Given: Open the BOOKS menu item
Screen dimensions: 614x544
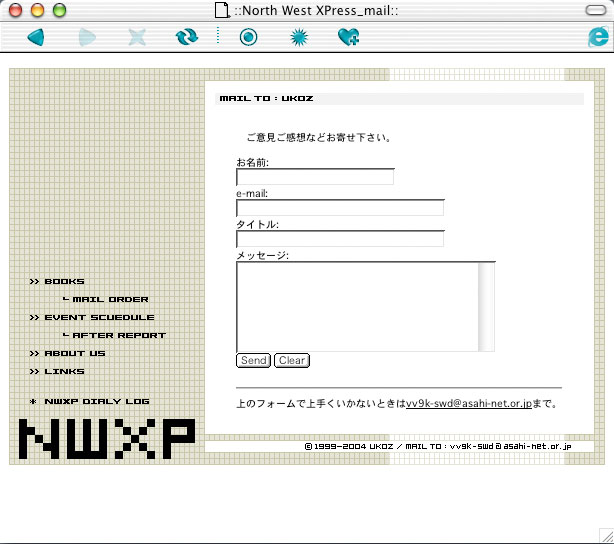Looking at the screenshot, I should click(x=64, y=282).
